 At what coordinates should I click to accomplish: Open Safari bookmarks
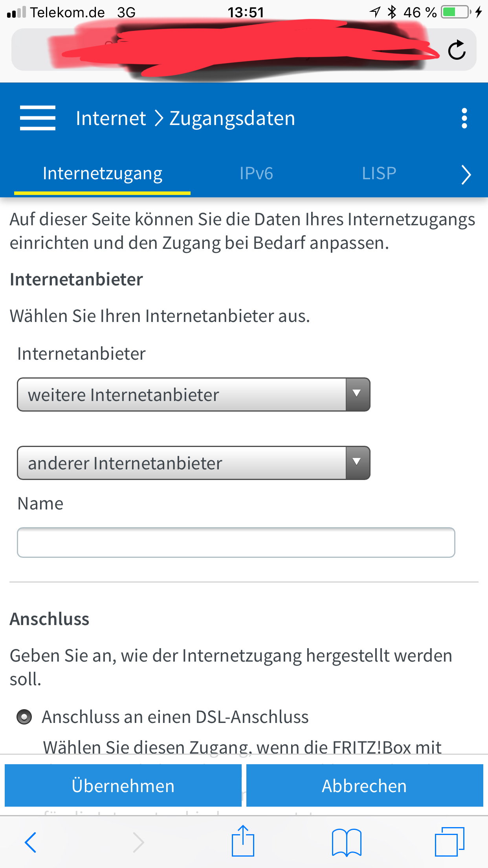click(346, 842)
